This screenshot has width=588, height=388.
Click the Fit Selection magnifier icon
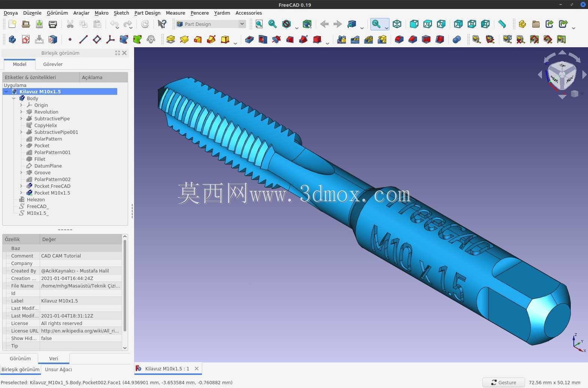[x=272, y=24]
